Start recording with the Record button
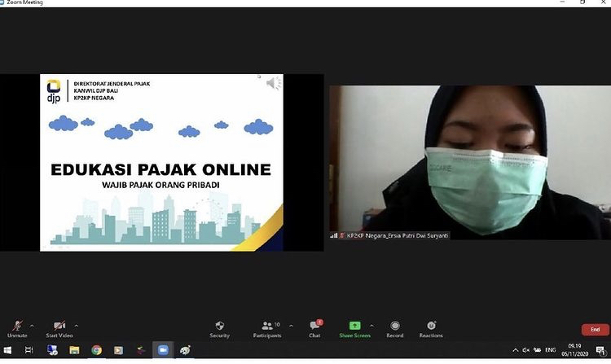This screenshot has width=611, height=364. tap(395, 327)
